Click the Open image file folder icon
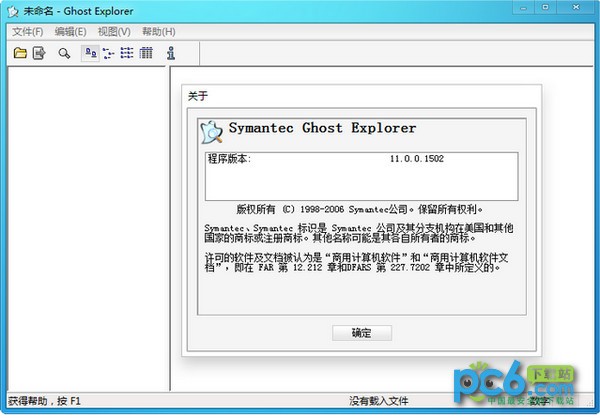 [20, 53]
